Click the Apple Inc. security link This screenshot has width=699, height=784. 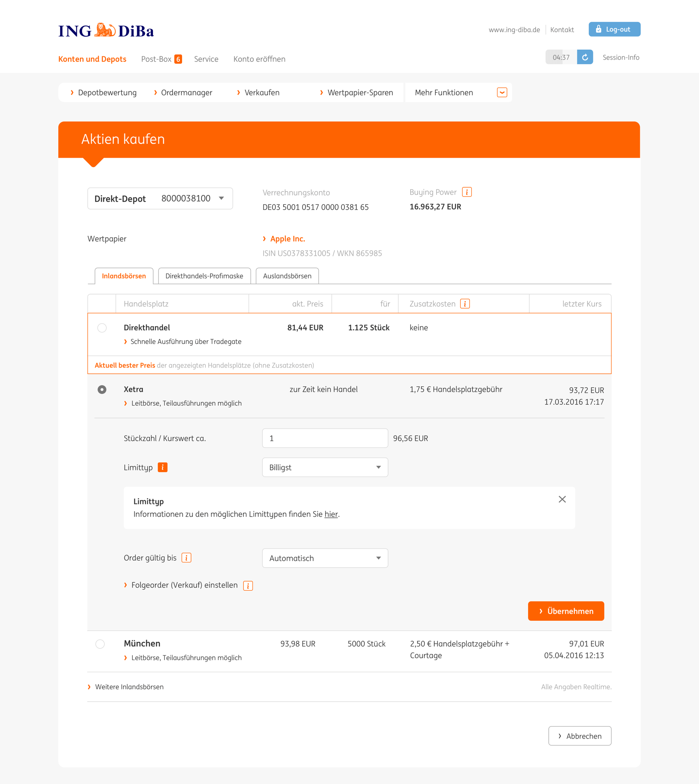pyautogui.click(x=287, y=239)
